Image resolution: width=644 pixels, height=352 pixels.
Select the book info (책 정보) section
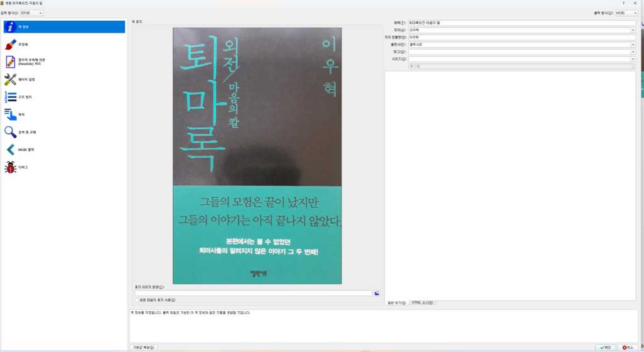point(64,26)
